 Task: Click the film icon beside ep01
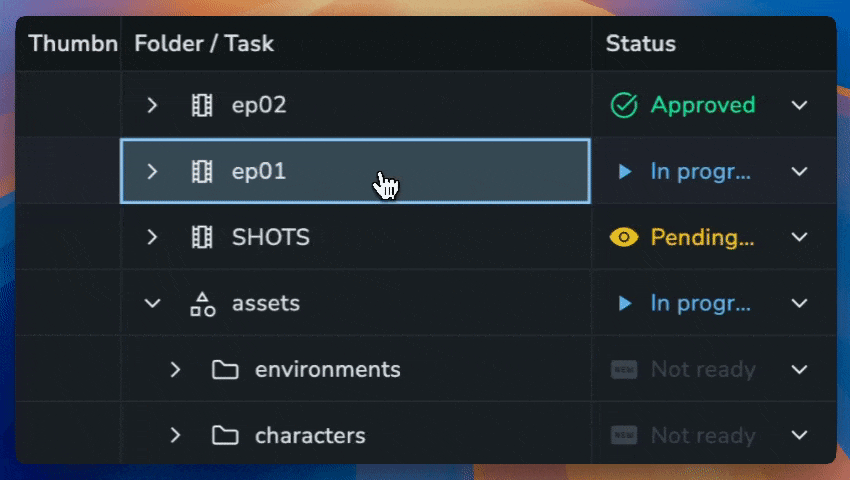tap(202, 171)
